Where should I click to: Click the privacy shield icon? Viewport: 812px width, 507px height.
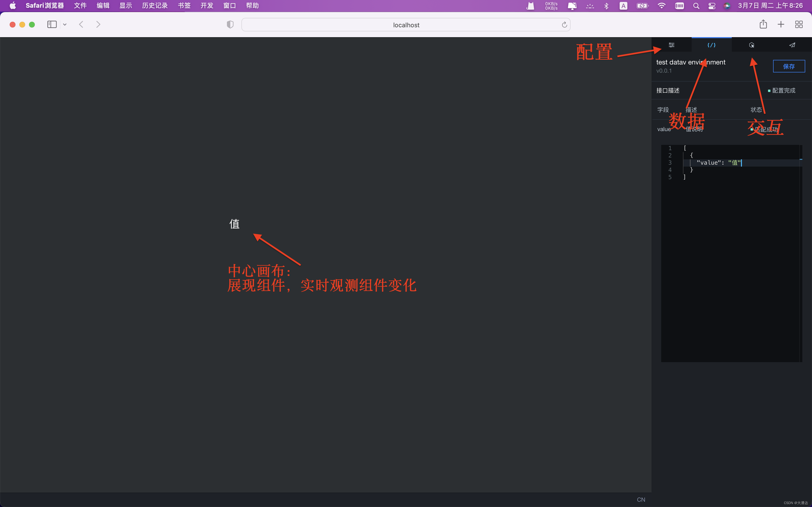[230, 24]
